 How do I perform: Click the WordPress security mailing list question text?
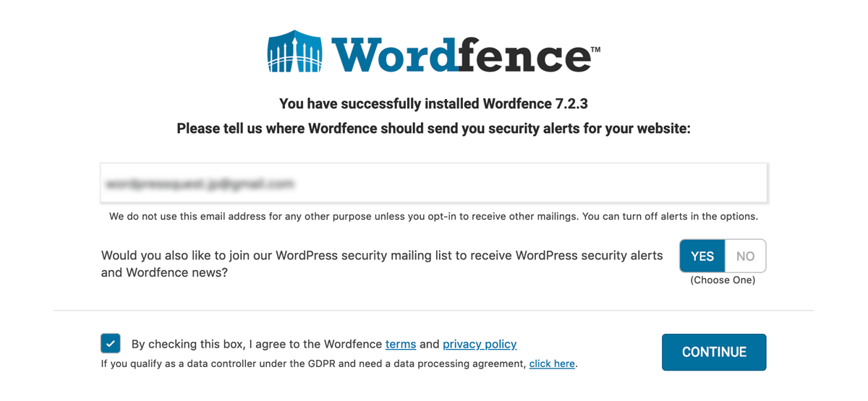[x=382, y=264]
